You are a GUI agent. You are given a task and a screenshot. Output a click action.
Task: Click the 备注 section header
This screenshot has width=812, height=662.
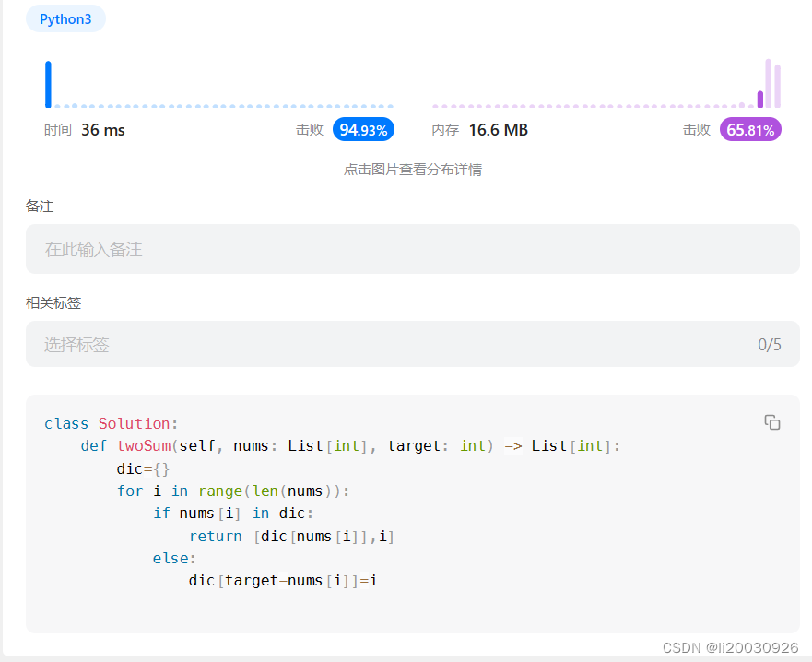tap(40, 207)
